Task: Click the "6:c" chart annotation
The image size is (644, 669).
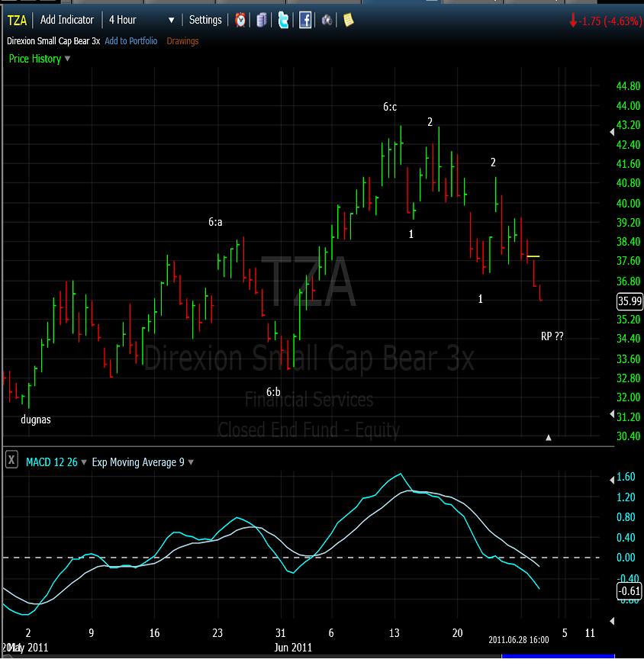Action: tap(390, 107)
